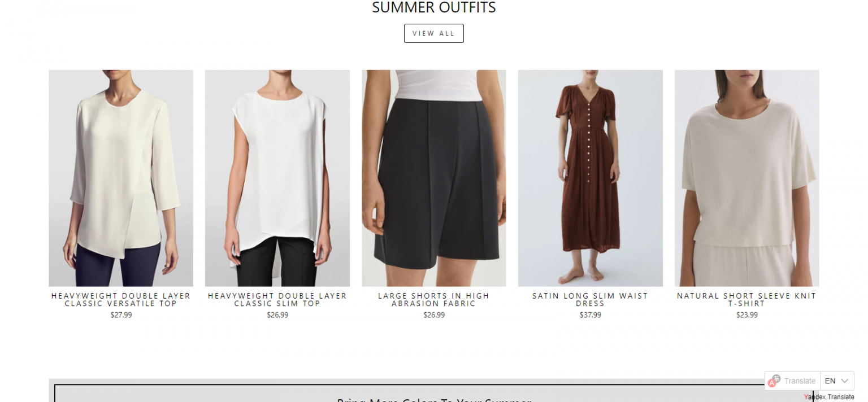Open Natural Short Sleeve Knit T-Shirt link
Viewport: 868px width, 402px height.
pos(747,300)
